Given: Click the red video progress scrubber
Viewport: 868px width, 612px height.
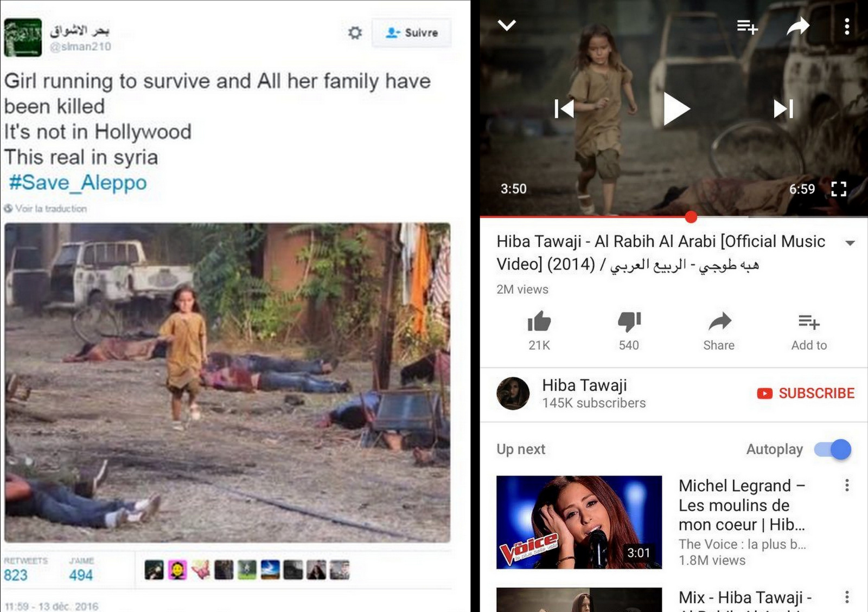Looking at the screenshot, I should pos(691,217).
